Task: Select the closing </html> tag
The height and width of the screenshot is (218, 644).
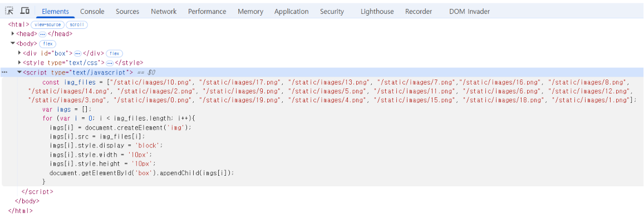Action: tap(20, 211)
